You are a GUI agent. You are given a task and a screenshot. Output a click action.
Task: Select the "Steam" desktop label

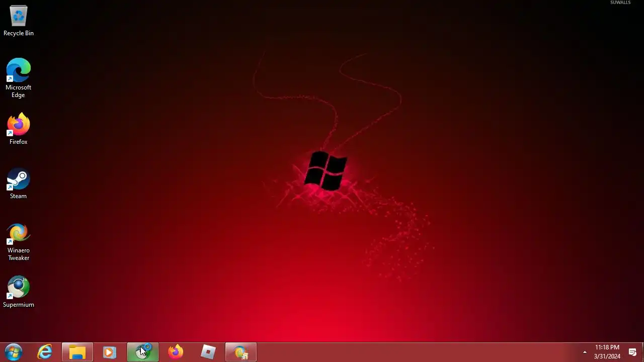[x=19, y=196]
